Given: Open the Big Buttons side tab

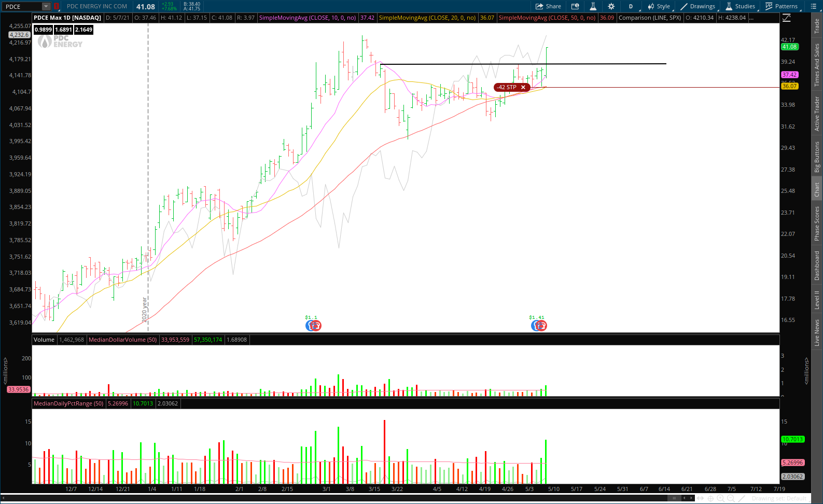Looking at the screenshot, I should 817,157.
